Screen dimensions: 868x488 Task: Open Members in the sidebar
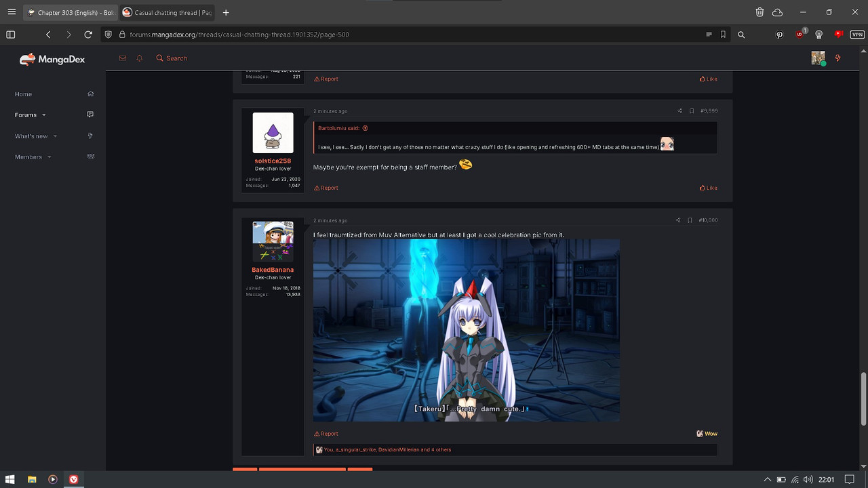click(x=28, y=157)
